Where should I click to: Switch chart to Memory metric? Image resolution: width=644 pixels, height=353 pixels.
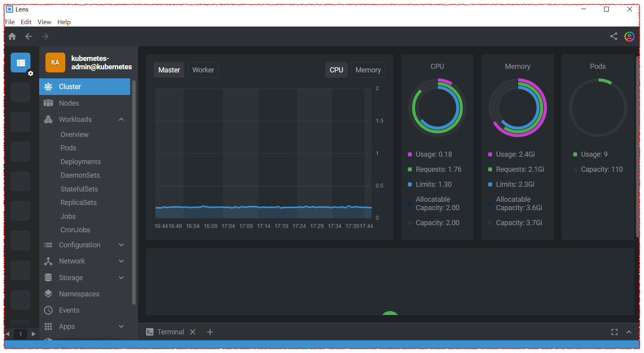tap(368, 70)
